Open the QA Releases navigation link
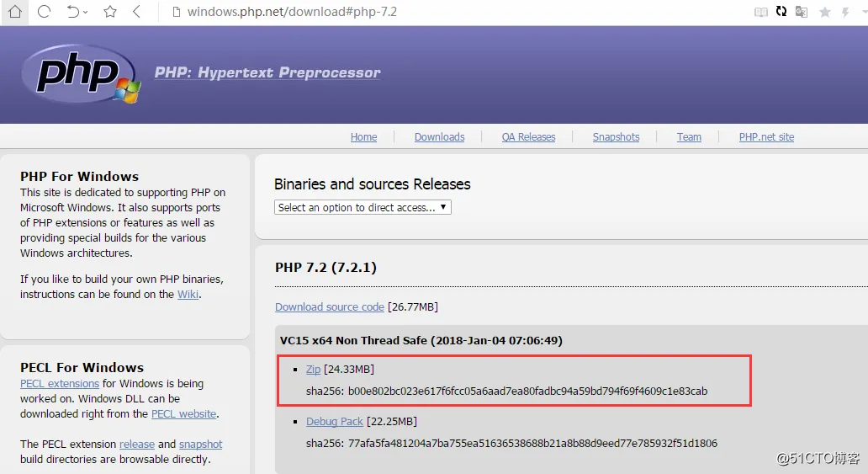The width and height of the screenshot is (868, 474). tap(529, 137)
